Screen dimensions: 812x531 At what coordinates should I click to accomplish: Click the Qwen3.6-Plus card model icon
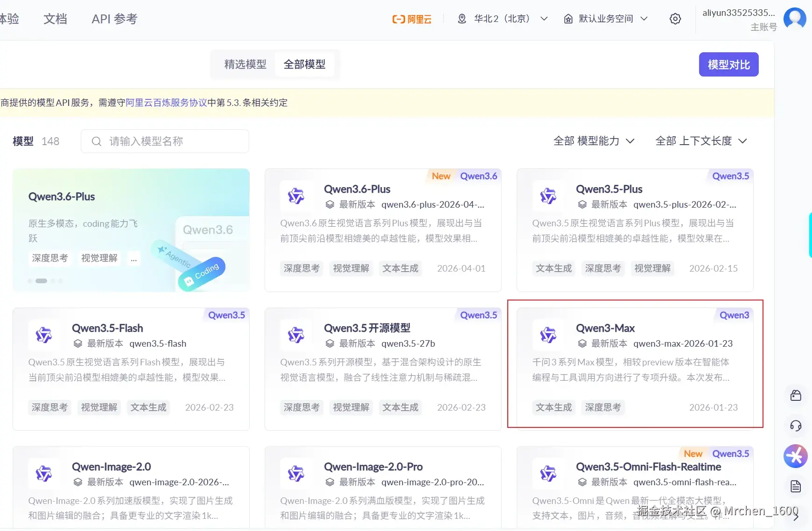click(x=296, y=196)
